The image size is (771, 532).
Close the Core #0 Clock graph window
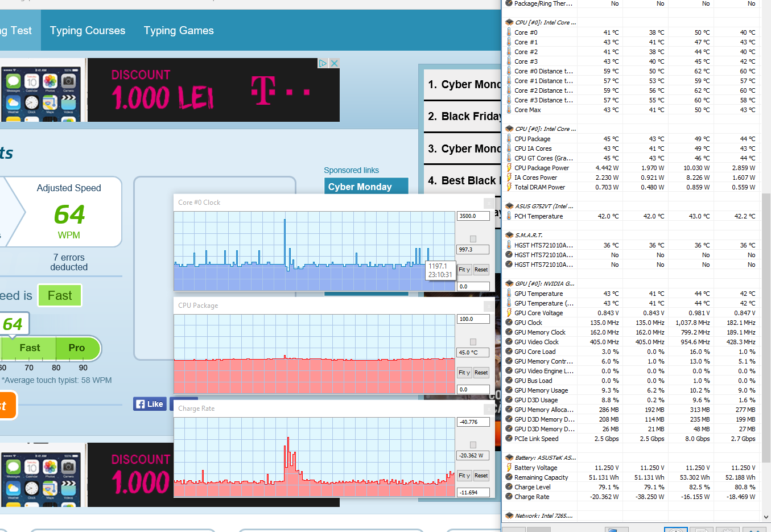tap(489, 203)
